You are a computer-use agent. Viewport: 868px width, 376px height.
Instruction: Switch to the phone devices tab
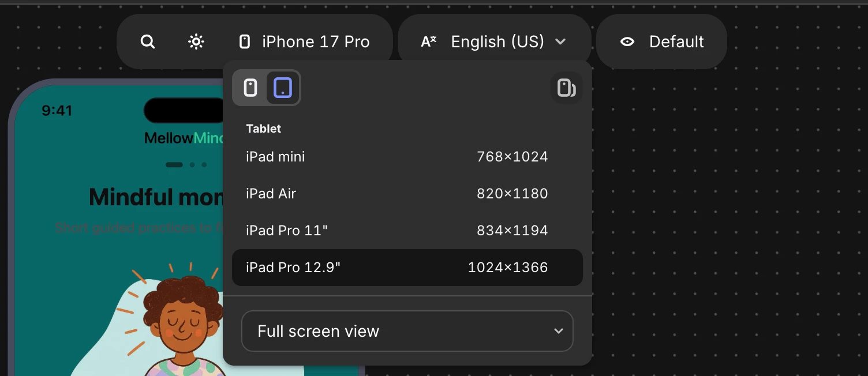(x=250, y=88)
